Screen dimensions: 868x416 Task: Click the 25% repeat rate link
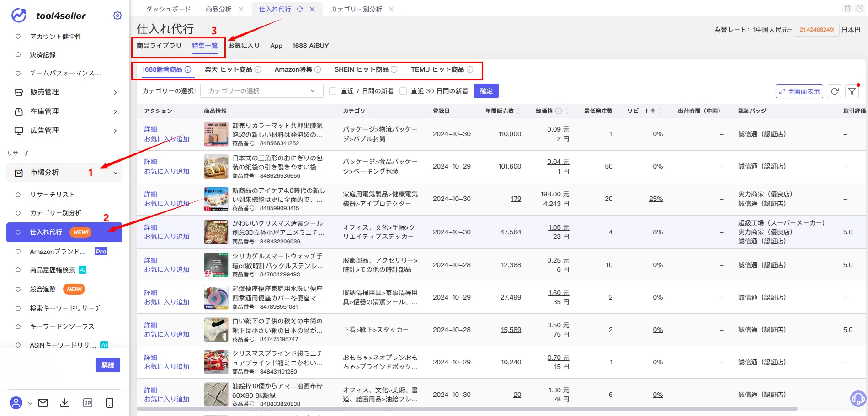point(656,199)
